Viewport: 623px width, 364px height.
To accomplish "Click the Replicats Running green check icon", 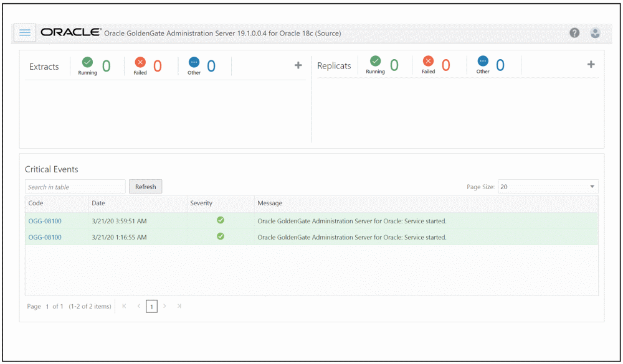I will click(x=375, y=61).
